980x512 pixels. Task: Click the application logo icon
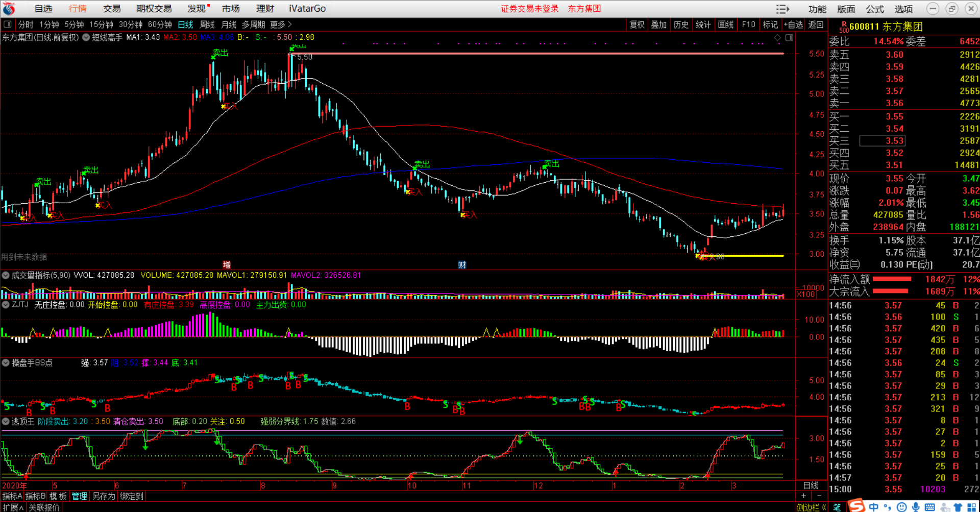coord(9,9)
